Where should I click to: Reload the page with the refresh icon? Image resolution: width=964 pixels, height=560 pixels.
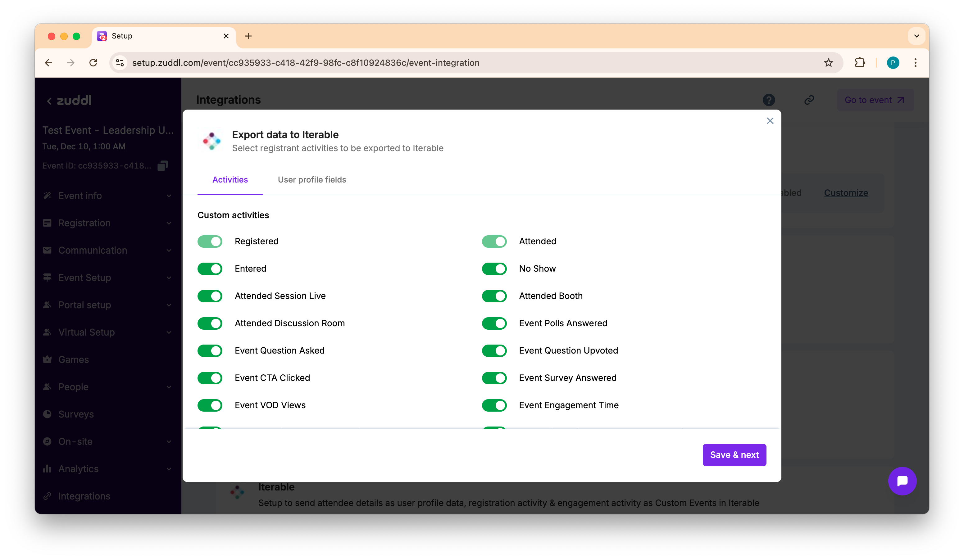coord(93,63)
